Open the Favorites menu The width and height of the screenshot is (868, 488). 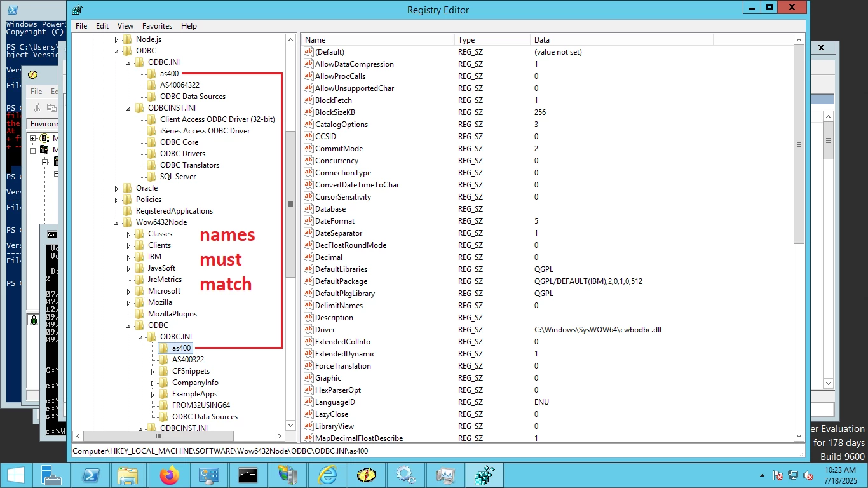(157, 26)
